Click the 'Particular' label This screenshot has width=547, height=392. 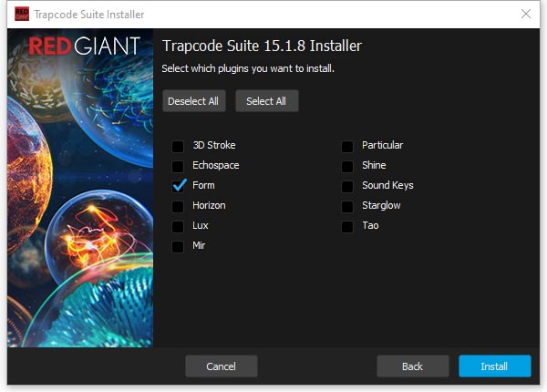coord(382,145)
